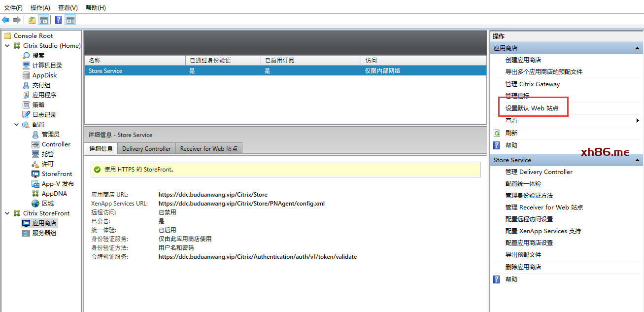Switch to the 详细信息 tab

click(101, 148)
